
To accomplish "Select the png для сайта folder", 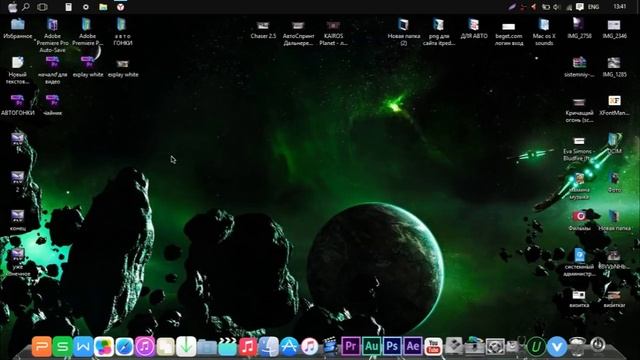I will 439,32.
